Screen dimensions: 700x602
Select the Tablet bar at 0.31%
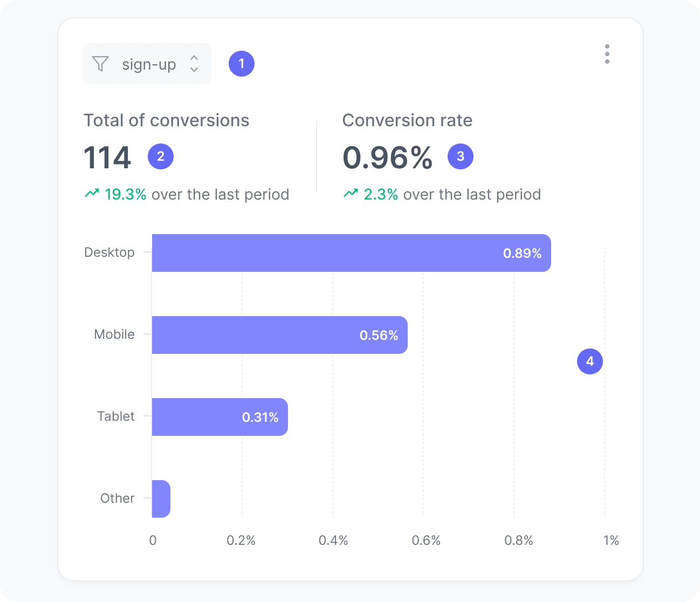click(x=219, y=416)
